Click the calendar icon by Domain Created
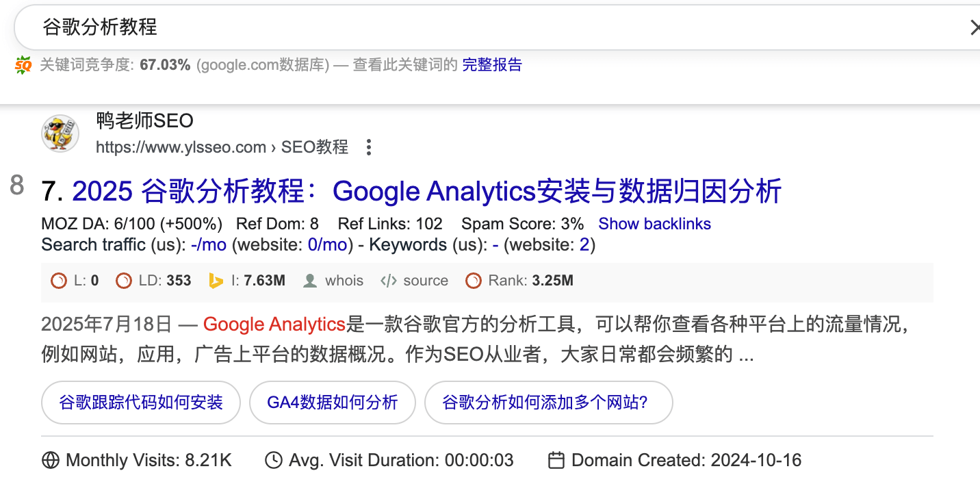This screenshot has width=980, height=497. coord(557,461)
